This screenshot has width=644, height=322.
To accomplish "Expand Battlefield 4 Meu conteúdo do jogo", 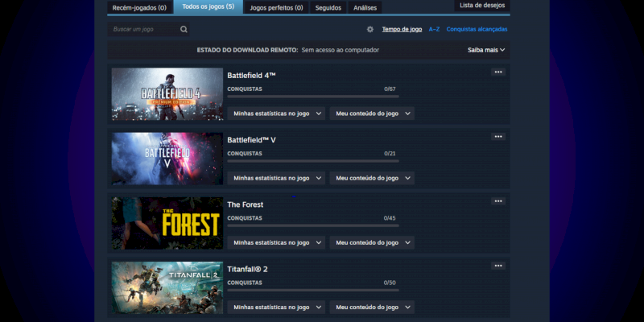I will 372,114.
